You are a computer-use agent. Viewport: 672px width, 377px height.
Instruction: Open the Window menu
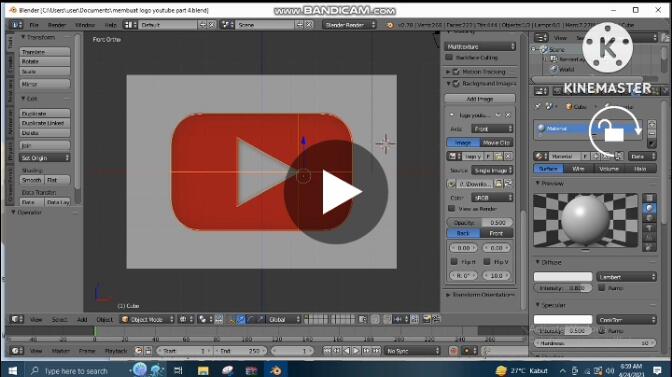point(85,25)
